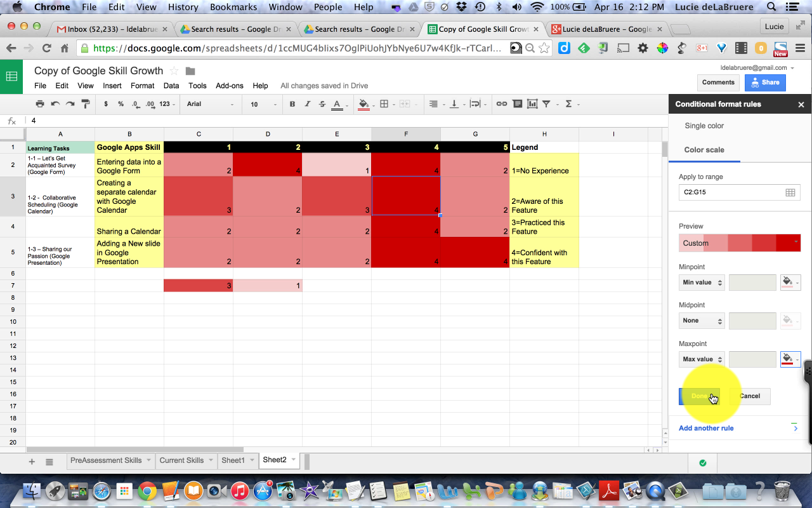Switch to the Current Skills sheet

coord(181,460)
